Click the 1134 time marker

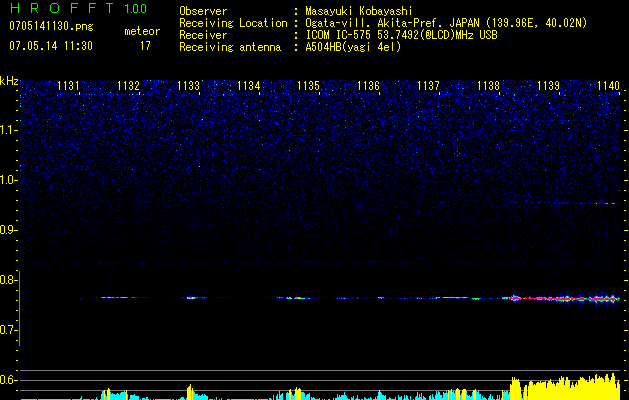point(248,86)
